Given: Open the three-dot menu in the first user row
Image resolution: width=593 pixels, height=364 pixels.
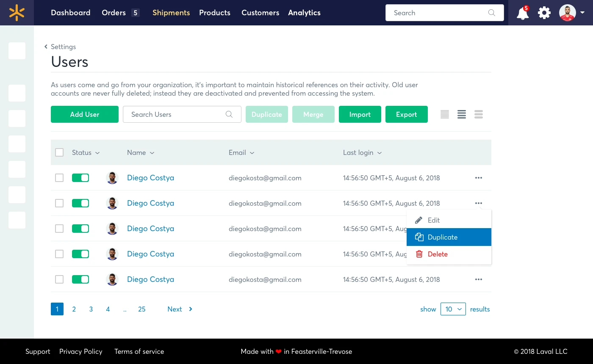Looking at the screenshot, I should (479, 178).
